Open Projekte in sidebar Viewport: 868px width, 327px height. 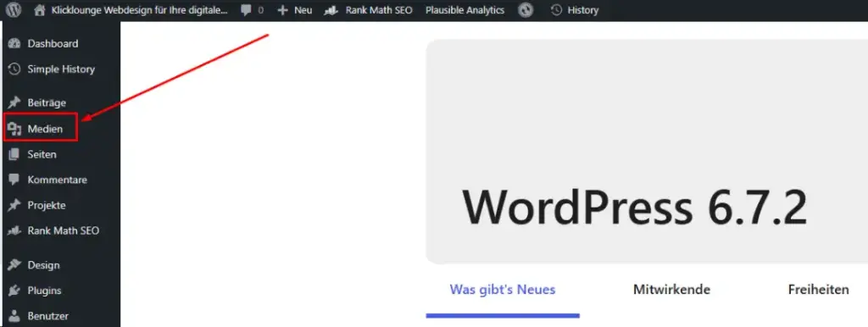47,205
